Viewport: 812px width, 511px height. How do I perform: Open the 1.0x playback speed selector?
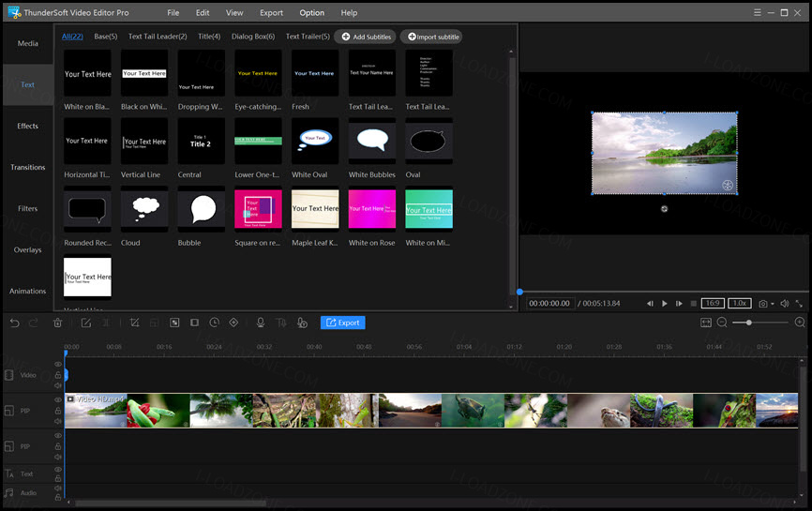tap(740, 304)
